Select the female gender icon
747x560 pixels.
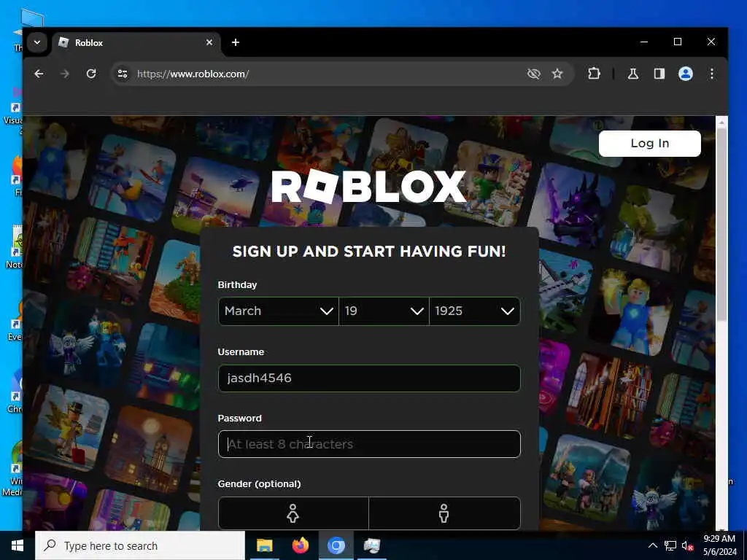click(293, 513)
